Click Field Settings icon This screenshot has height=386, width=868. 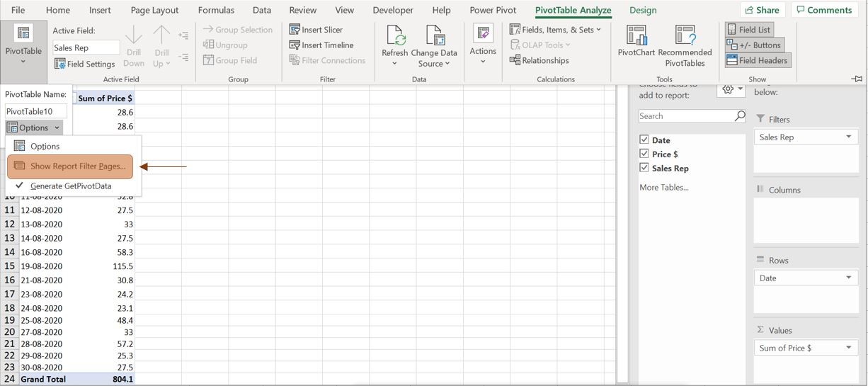pos(61,64)
